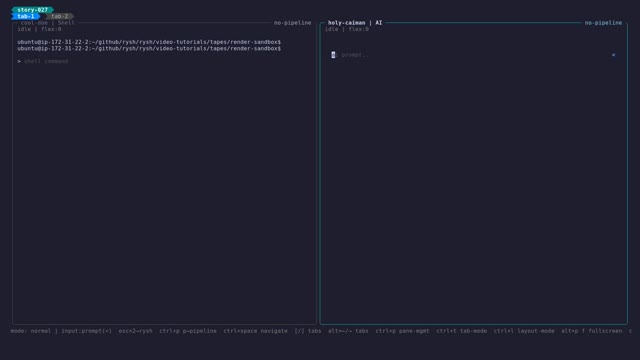
Task: Click the alt+←/→ tabs hint
Action: point(348,331)
